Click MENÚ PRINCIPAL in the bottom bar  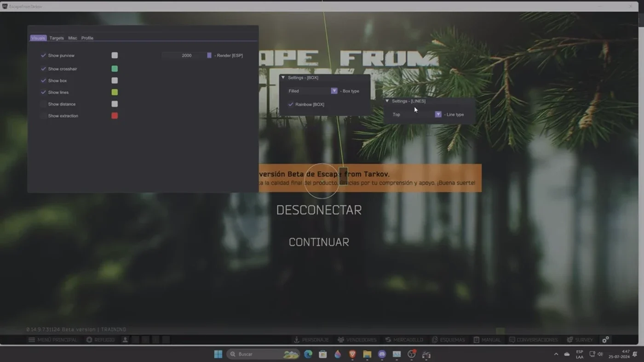coord(53,340)
